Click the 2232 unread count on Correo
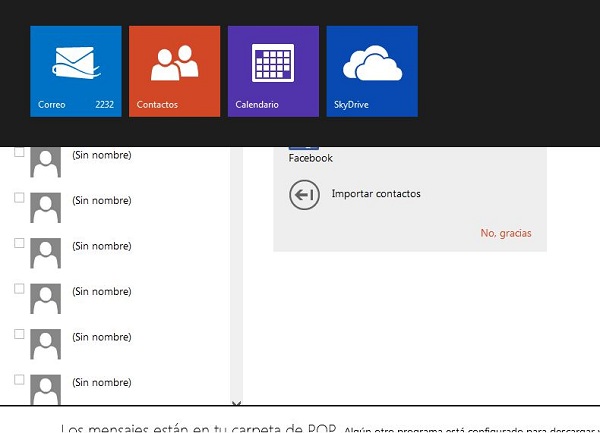 [x=104, y=104]
